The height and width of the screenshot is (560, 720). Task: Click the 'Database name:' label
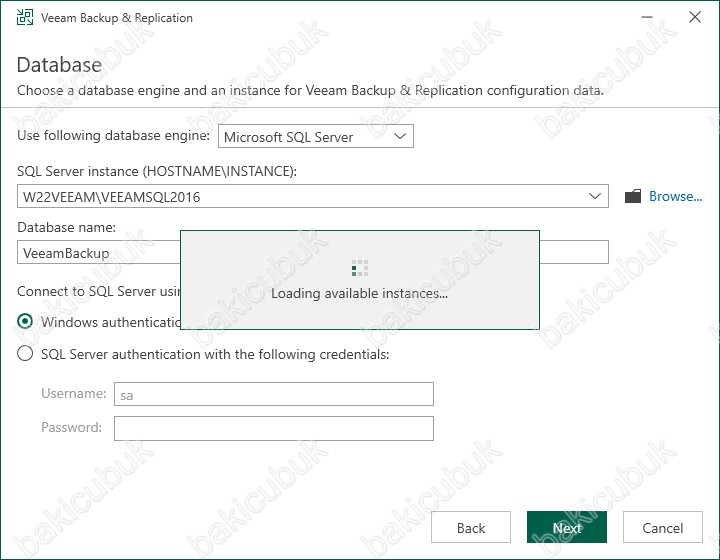pos(67,227)
